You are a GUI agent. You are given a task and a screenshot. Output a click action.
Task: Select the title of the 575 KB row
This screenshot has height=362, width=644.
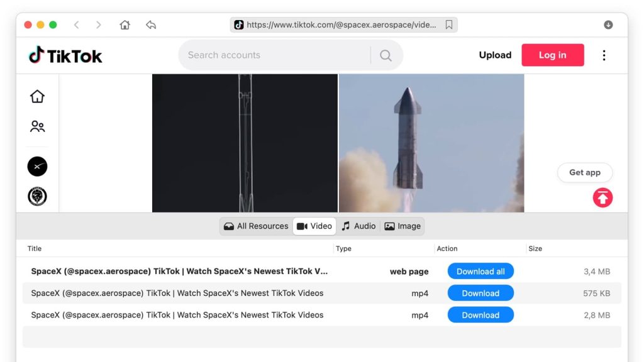pos(177,293)
